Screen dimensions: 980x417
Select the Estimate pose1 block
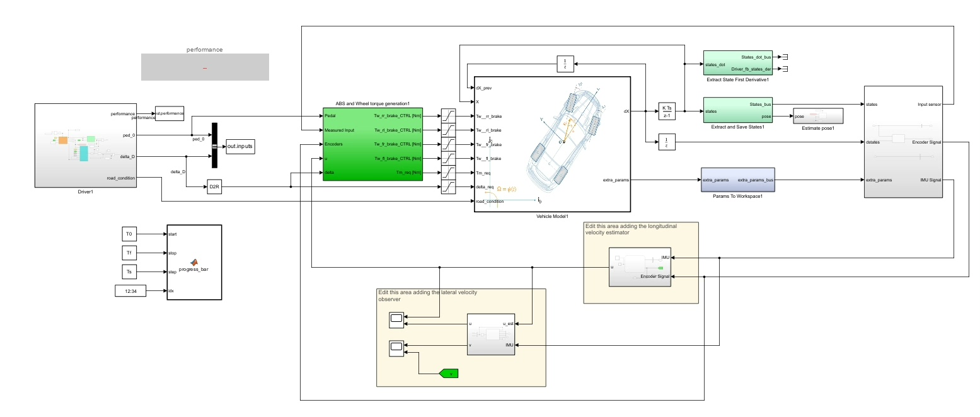coord(818,117)
